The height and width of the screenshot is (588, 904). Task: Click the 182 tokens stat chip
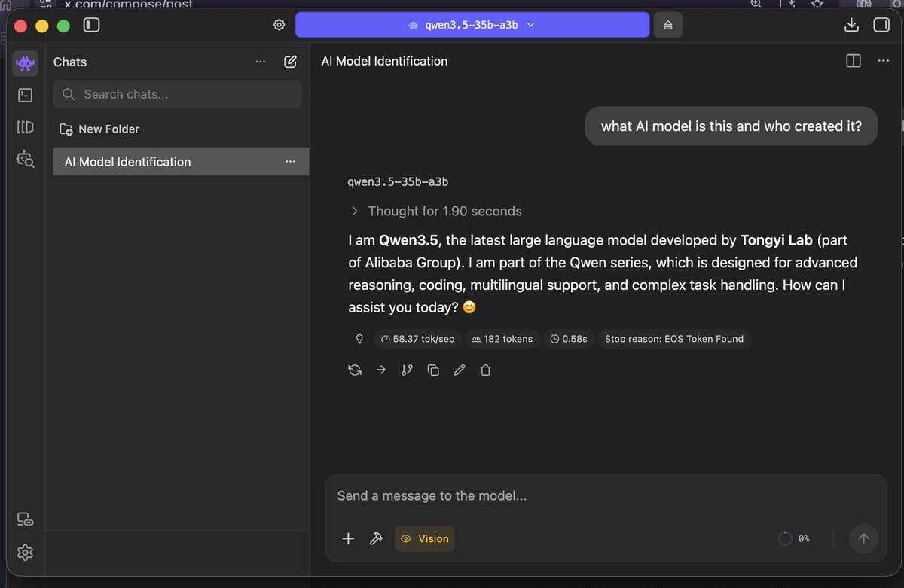coord(502,339)
